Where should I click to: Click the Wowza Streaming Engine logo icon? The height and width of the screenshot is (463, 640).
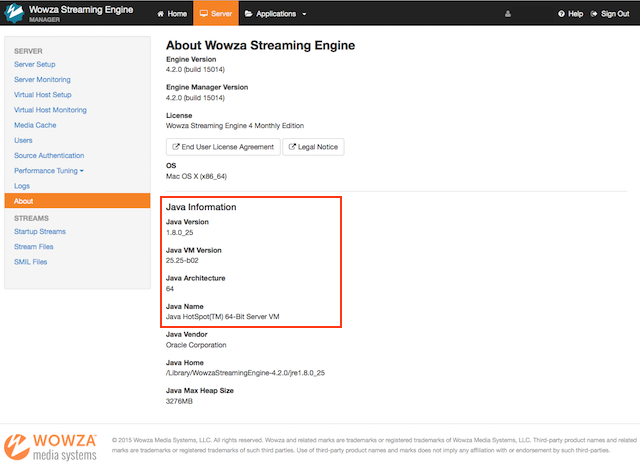13,13
